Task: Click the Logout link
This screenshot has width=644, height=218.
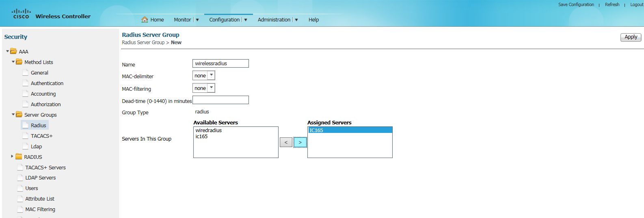Action: (x=637, y=4)
